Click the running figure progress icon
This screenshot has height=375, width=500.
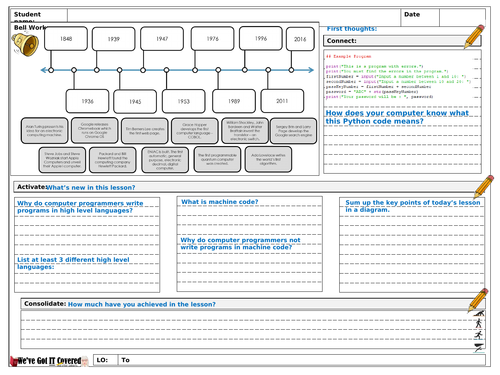(x=479, y=335)
